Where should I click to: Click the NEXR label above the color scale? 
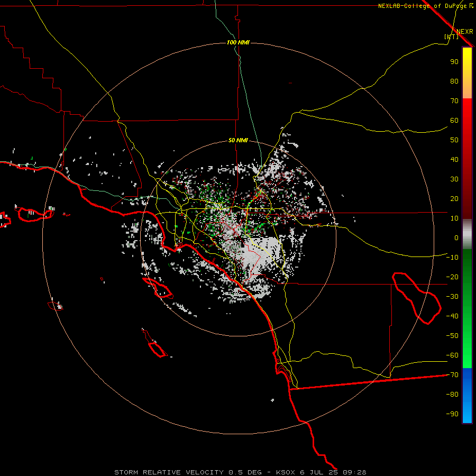[x=465, y=32]
